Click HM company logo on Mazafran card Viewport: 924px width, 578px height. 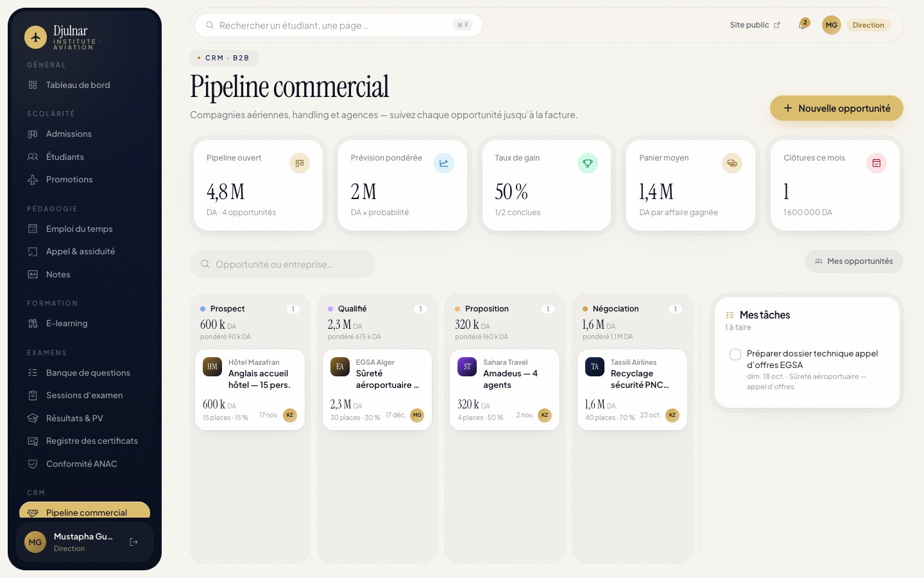tap(212, 367)
